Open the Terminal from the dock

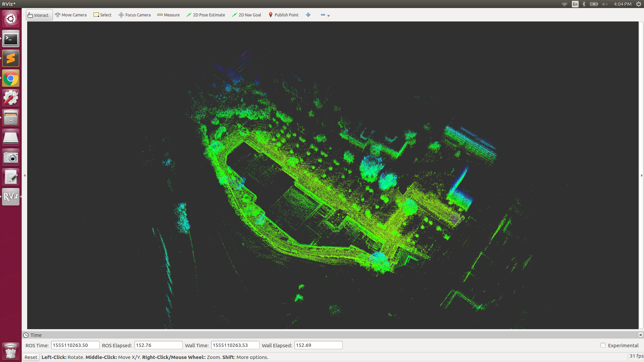click(11, 39)
